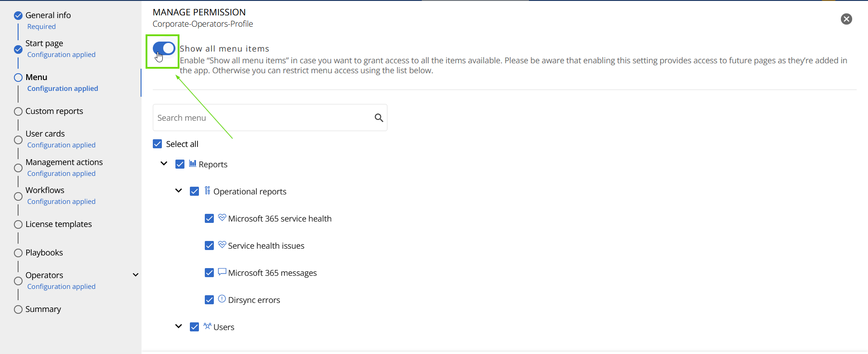This screenshot has width=868, height=354.
Task: Uncheck the Operational reports checkbox
Action: point(194,191)
